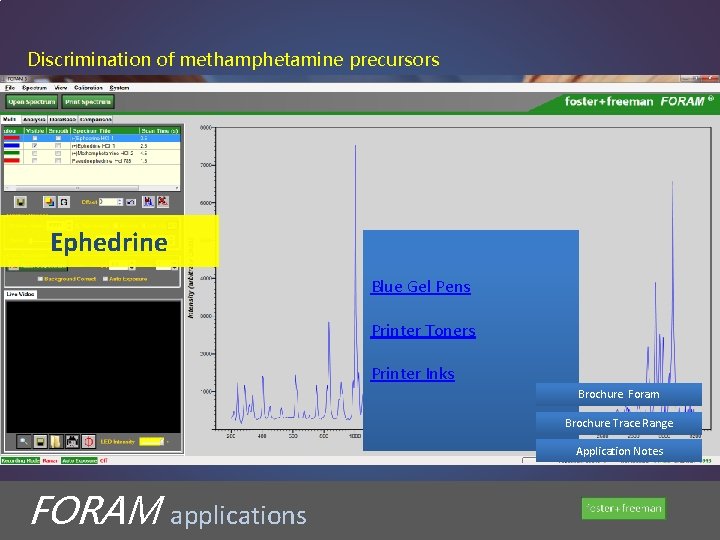Click the blue colour swatch of the Ephedrine row
720x540 pixels.
[x=12, y=146]
